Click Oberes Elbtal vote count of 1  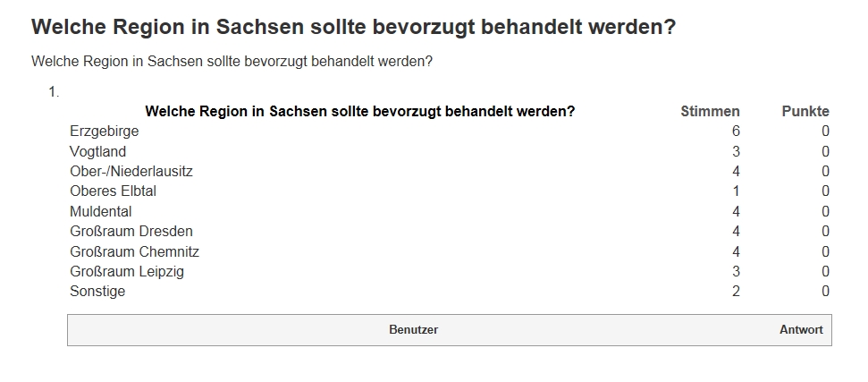[x=736, y=191]
